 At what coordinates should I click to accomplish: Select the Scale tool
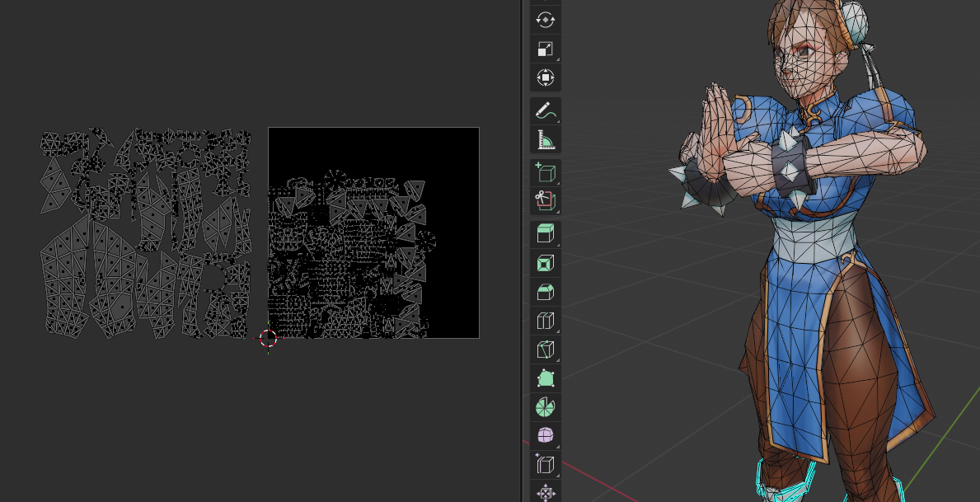point(545,49)
